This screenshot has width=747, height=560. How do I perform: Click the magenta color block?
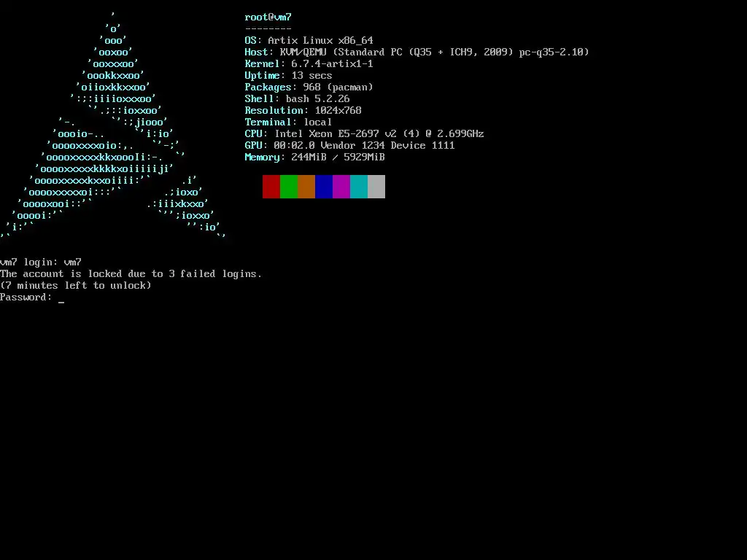pos(341,186)
